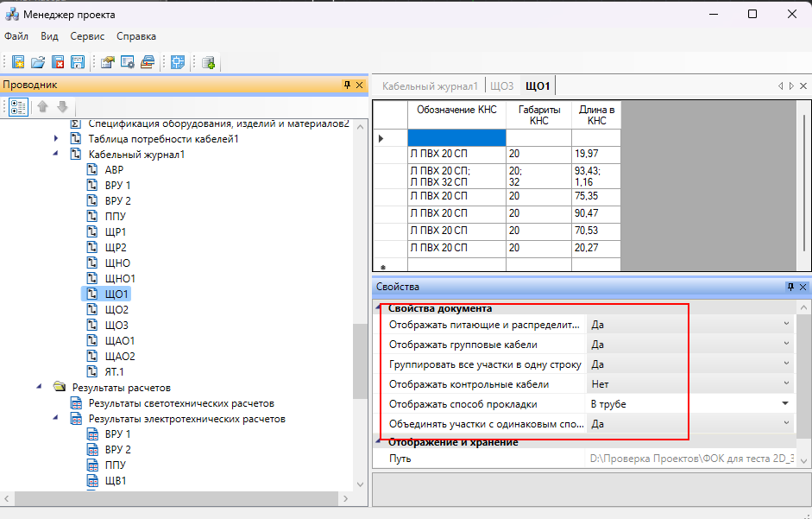Image resolution: width=812 pixels, height=519 pixels.
Task: Click the New project toolbar icon
Action: [18, 62]
